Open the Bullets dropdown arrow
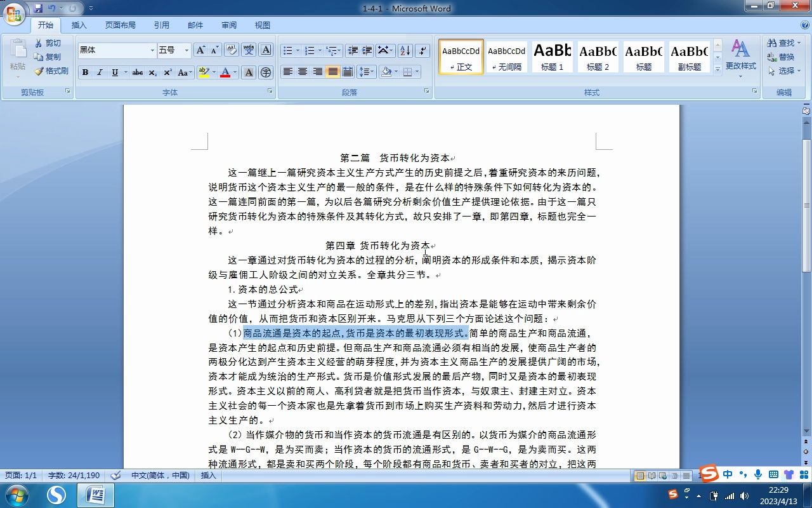812x508 pixels. (x=298, y=50)
